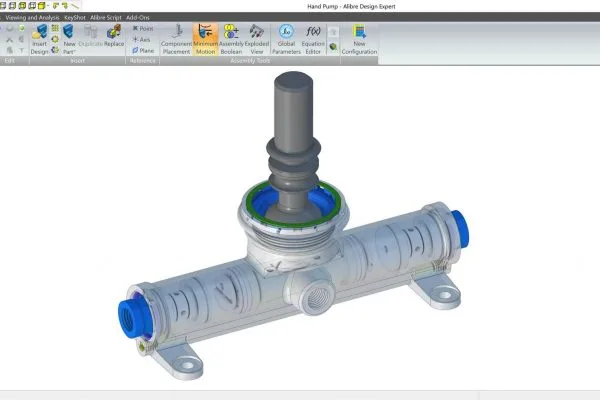
Task: Click the yellow grid pattern icon beside Insert Design
Action: (55, 28)
